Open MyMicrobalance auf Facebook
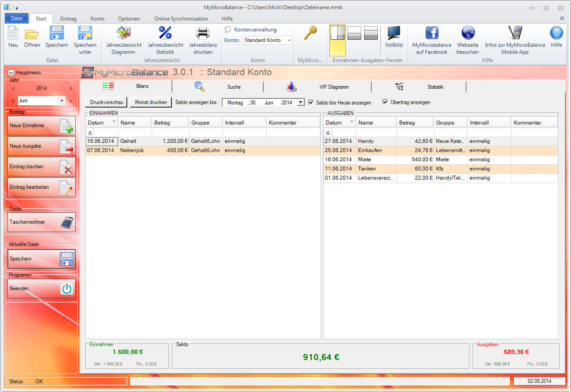 click(432, 34)
